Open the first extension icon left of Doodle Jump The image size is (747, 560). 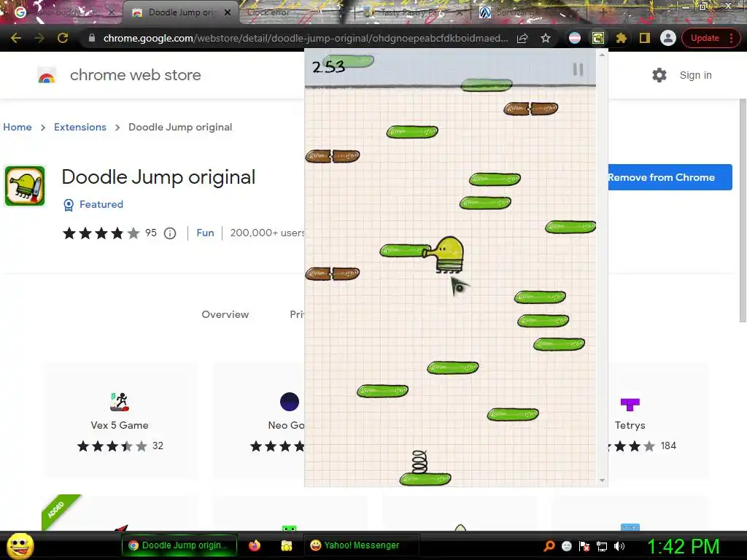[x=575, y=38]
